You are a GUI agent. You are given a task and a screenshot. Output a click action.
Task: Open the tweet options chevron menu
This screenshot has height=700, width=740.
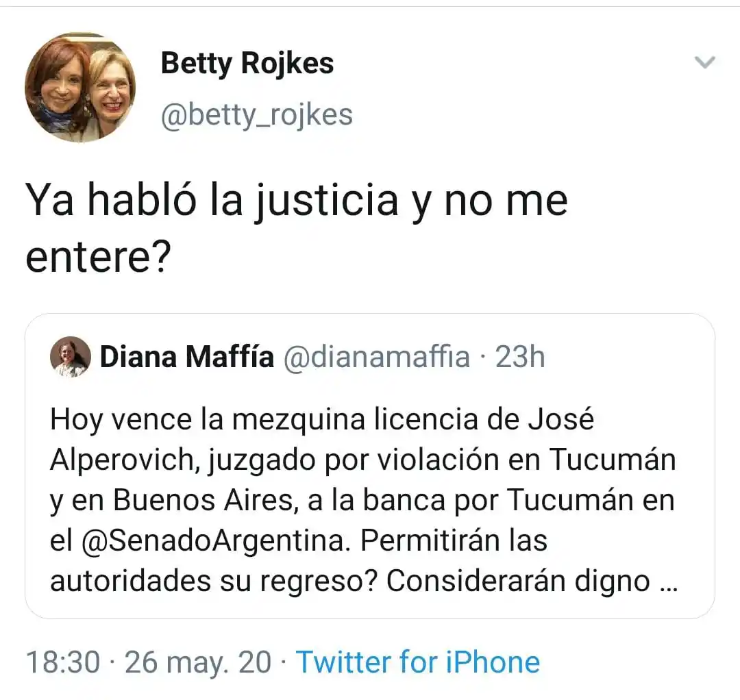pyautogui.click(x=704, y=62)
